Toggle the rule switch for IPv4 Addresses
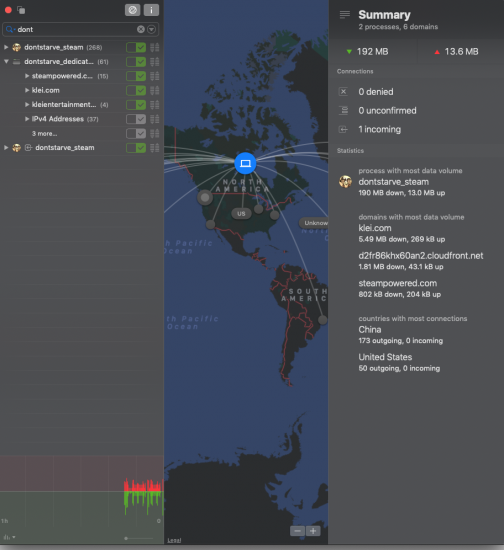This screenshot has width=504, height=550. [x=136, y=119]
